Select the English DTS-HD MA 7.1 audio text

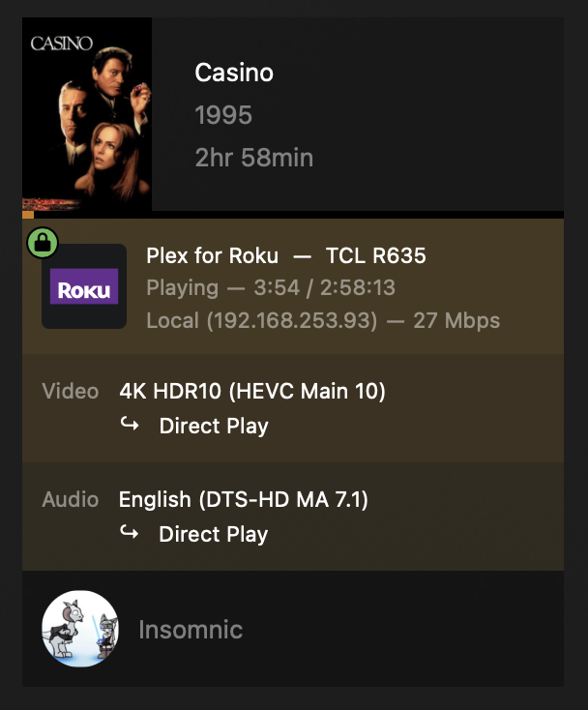[x=244, y=500]
